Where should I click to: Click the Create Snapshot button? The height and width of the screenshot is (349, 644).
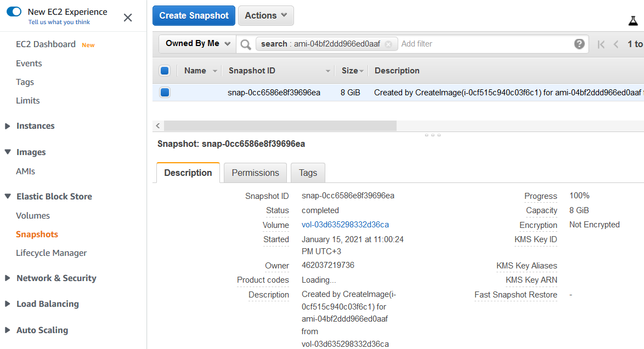pyautogui.click(x=194, y=15)
